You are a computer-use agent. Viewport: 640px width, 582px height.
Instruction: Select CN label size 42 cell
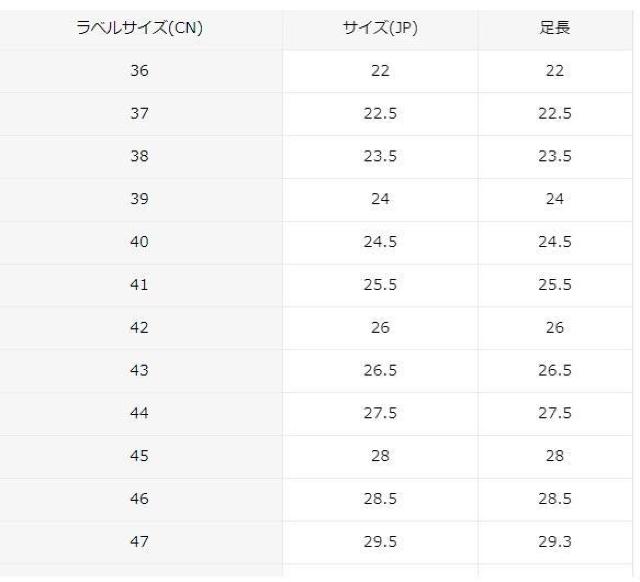(x=139, y=328)
